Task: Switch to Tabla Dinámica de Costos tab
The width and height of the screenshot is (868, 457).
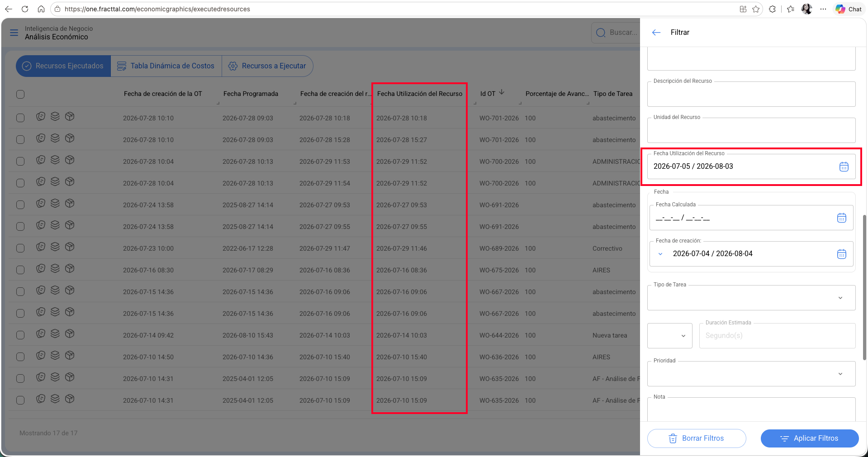Action: (x=166, y=66)
